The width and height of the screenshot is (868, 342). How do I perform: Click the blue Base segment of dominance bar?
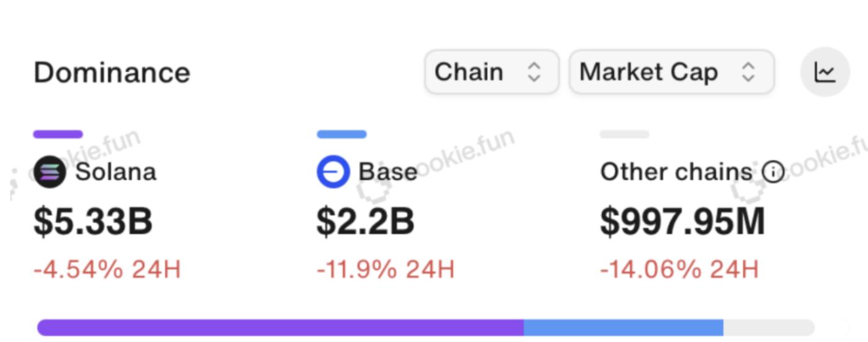(623, 328)
